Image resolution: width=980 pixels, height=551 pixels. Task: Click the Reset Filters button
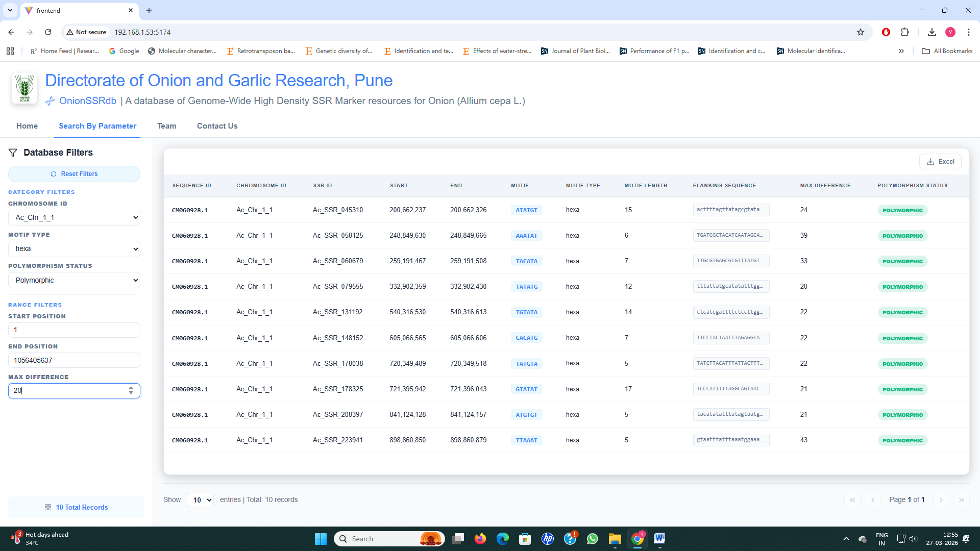point(74,174)
